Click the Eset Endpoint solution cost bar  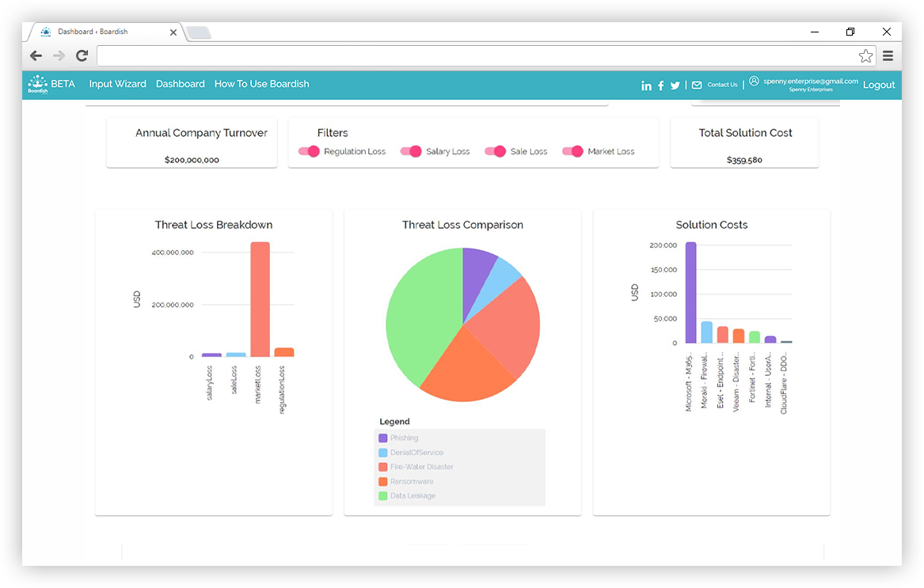click(x=722, y=335)
